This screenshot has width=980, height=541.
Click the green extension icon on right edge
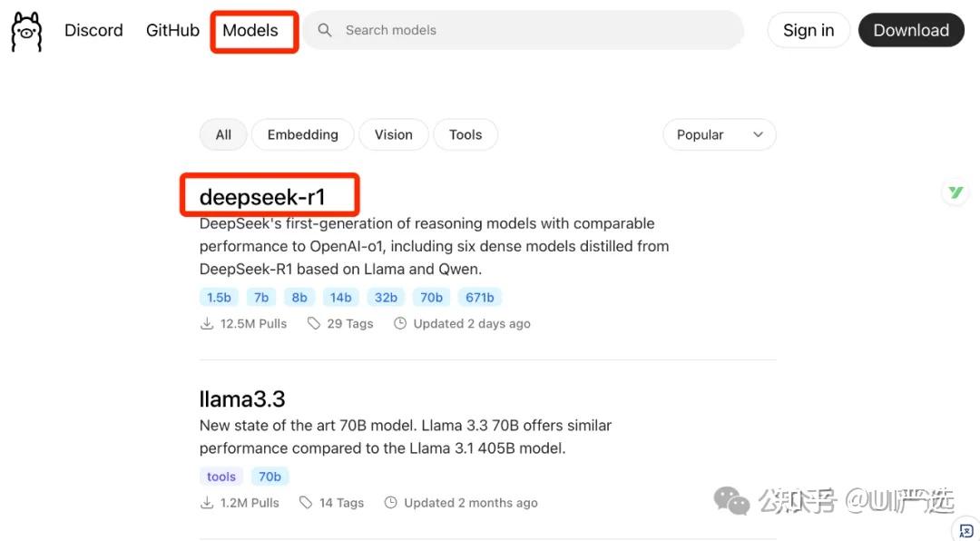pyautogui.click(x=955, y=192)
